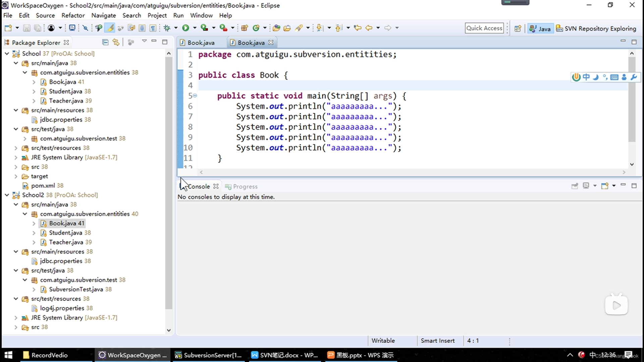Click the Skip All Breakpoints icon

click(x=86, y=28)
